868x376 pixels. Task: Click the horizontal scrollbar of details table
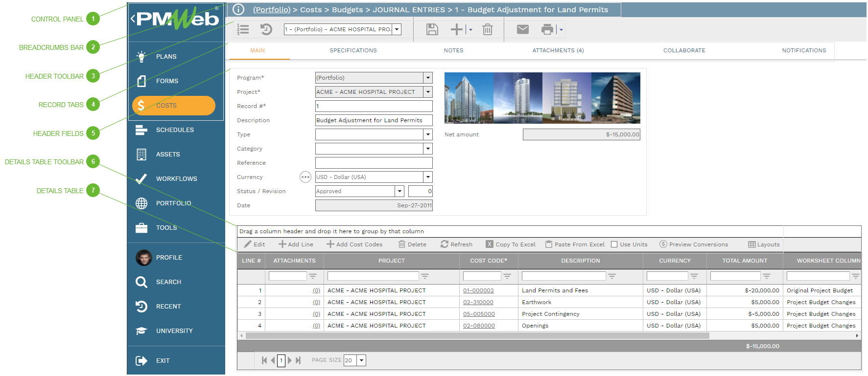[x=477, y=336]
